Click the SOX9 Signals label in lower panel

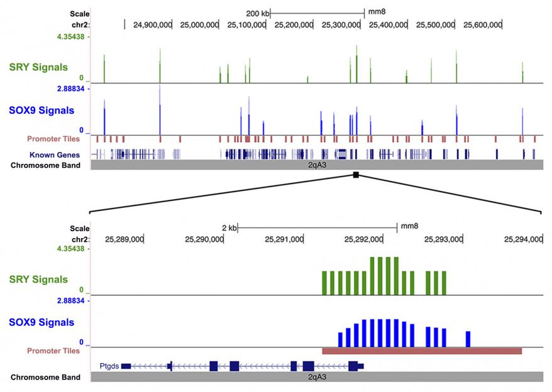coord(41,323)
